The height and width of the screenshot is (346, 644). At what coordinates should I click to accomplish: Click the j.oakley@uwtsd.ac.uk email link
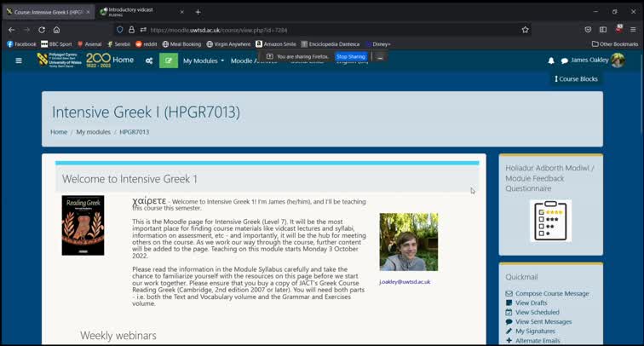[x=405, y=281]
